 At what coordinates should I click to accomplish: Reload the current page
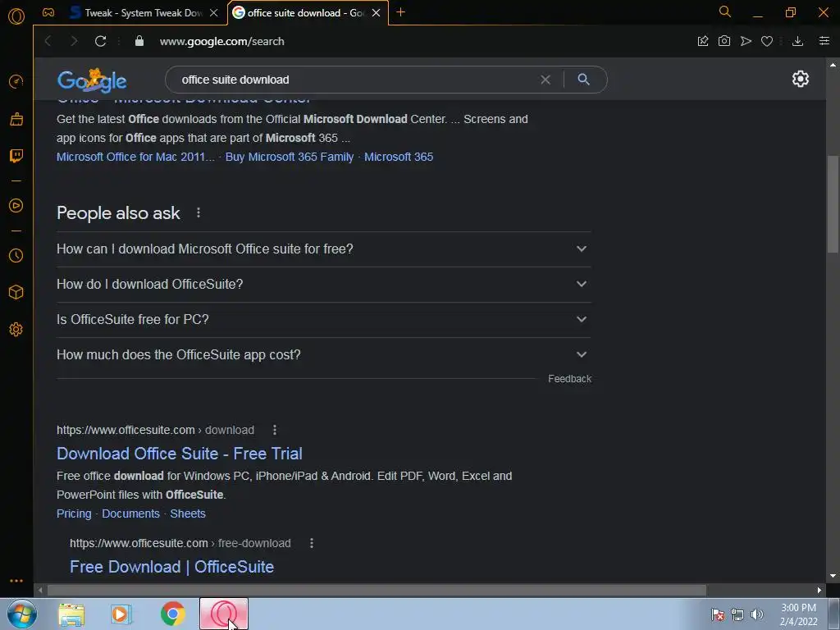100,41
